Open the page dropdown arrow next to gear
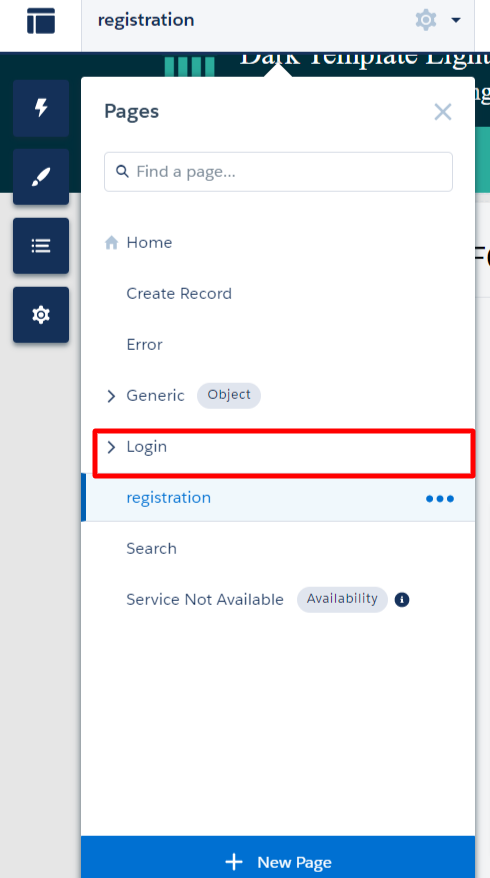The width and height of the screenshot is (490, 878). (x=456, y=20)
